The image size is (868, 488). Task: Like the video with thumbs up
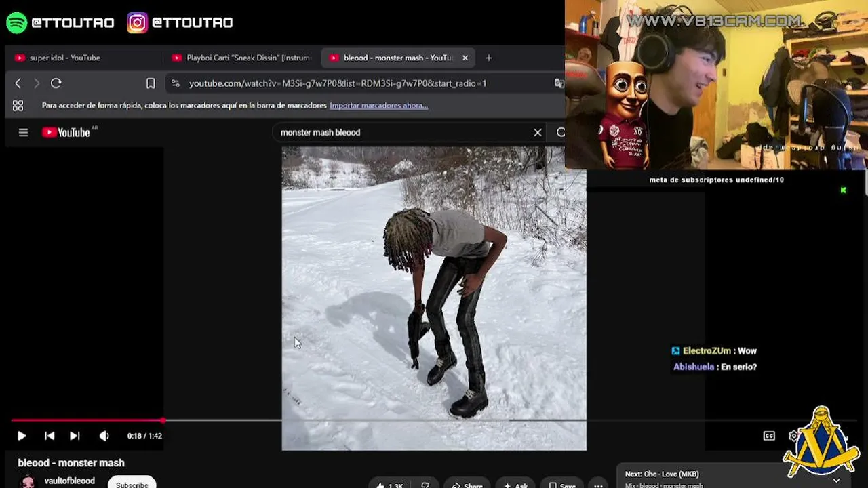click(x=389, y=485)
